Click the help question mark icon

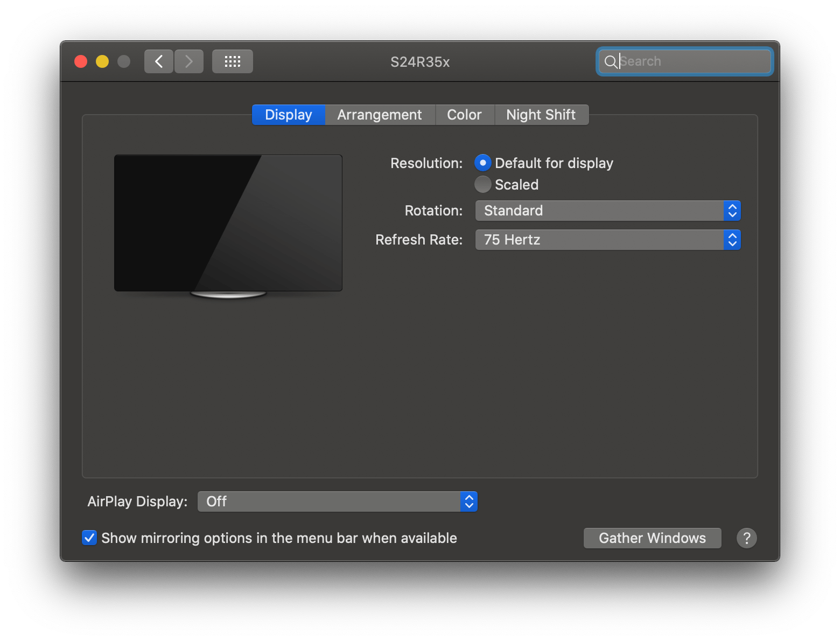coord(746,538)
